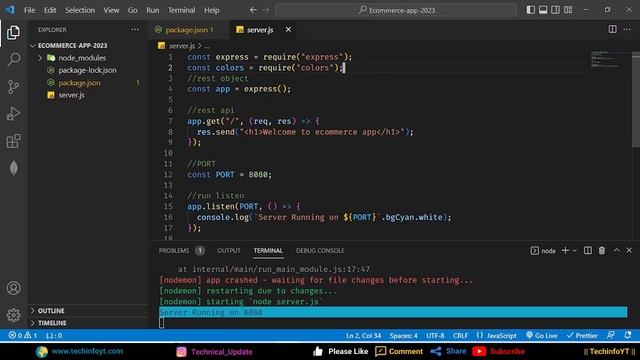Toggle the bottom panel layout icon

(x=543, y=10)
